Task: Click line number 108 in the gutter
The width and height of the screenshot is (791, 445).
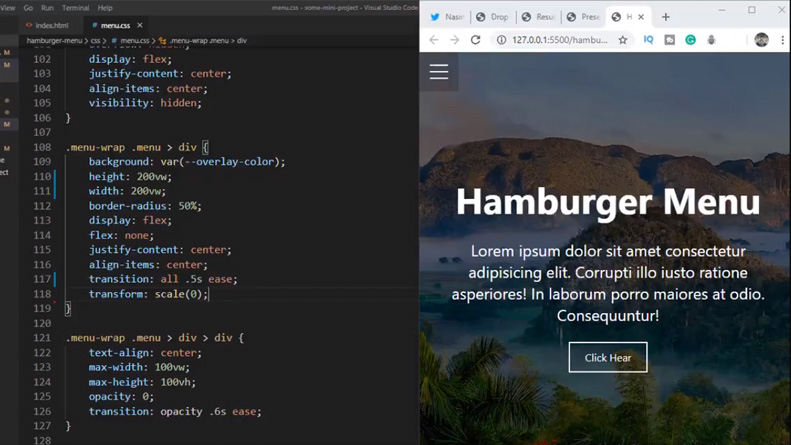Action: click(x=42, y=147)
